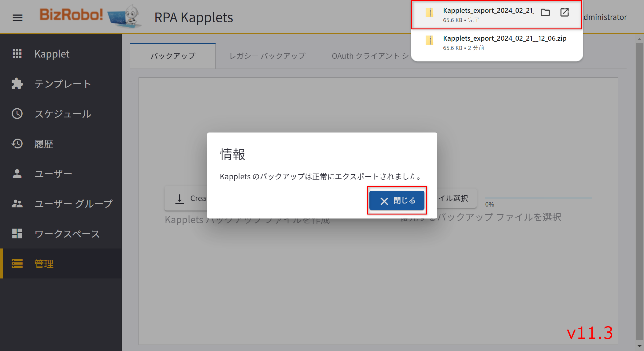Open ワークスペース section
644x351 pixels.
(x=61, y=233)
